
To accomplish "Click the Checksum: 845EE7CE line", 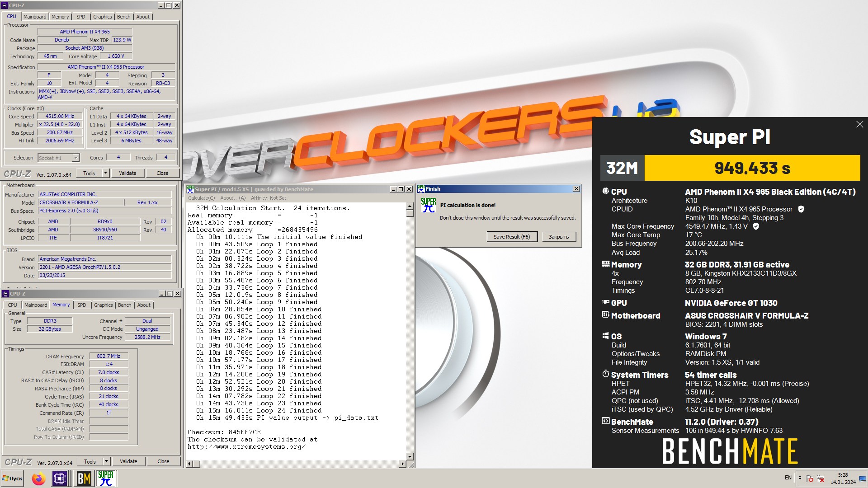I will 224,432.
